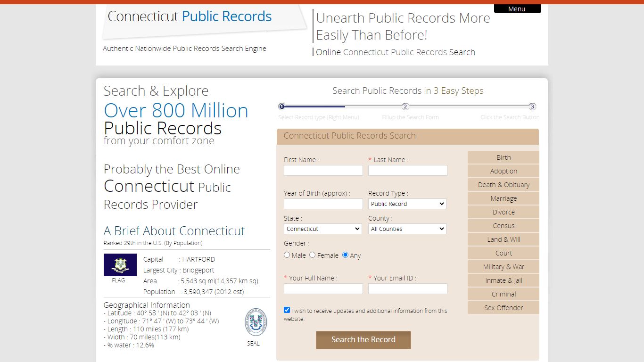Viewport: 644px width, 362px height.
Task: Choose Military & War record type
Action: pos(504,267)
